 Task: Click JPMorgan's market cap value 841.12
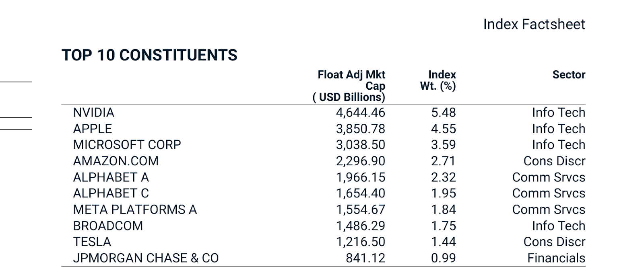pos(365,258)
